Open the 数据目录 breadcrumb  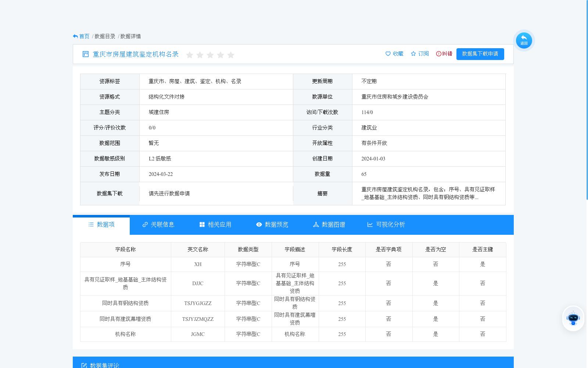[x=105, y=36]
